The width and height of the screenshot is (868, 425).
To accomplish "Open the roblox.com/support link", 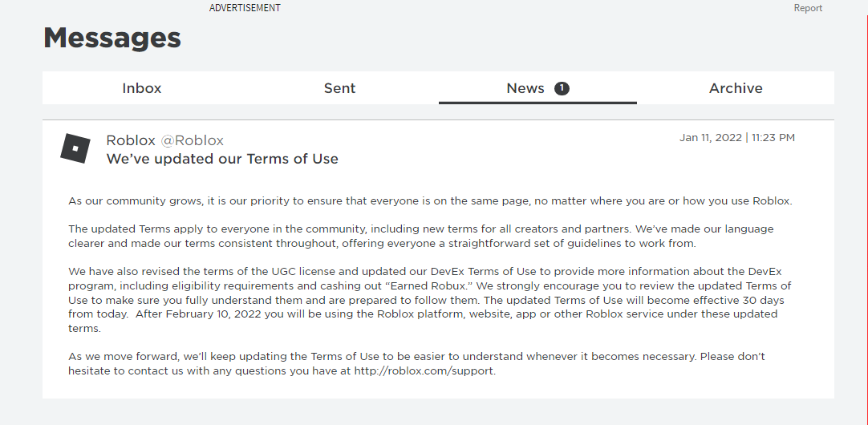I will pyautogui.click(x=424, y=370).
